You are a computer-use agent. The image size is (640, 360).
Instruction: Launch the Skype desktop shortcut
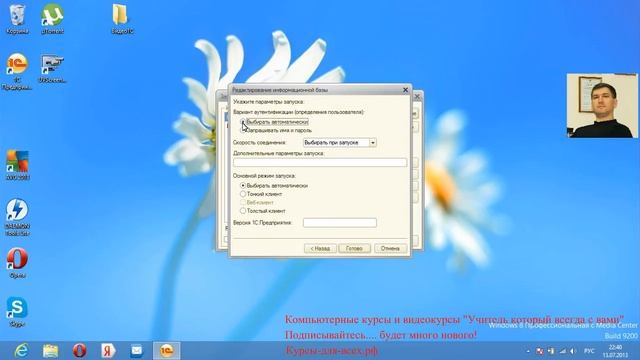tap(17, 312)
